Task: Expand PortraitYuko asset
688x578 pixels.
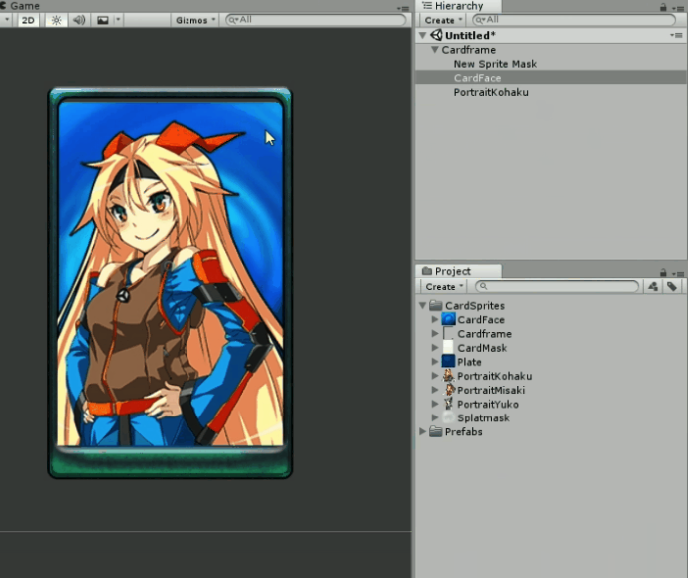Action: (435, 403)
